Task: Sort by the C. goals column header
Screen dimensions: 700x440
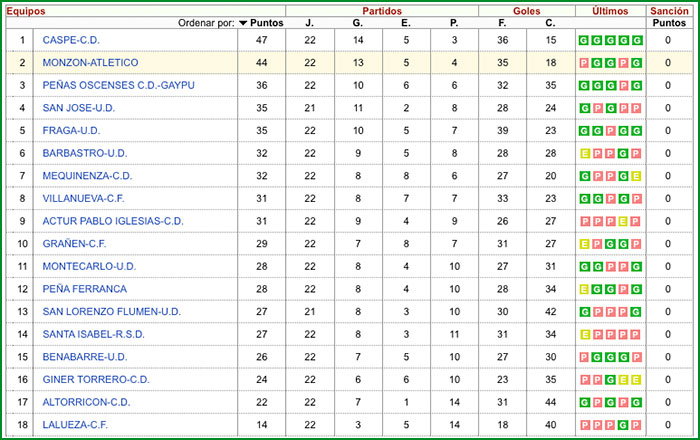Action: tap(550, 22)
